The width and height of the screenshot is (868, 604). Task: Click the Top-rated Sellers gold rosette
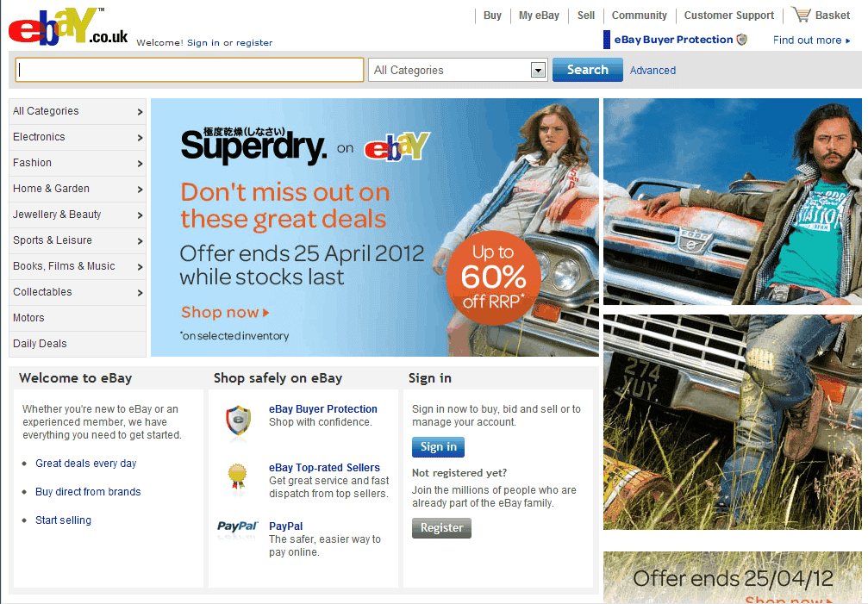238,476
